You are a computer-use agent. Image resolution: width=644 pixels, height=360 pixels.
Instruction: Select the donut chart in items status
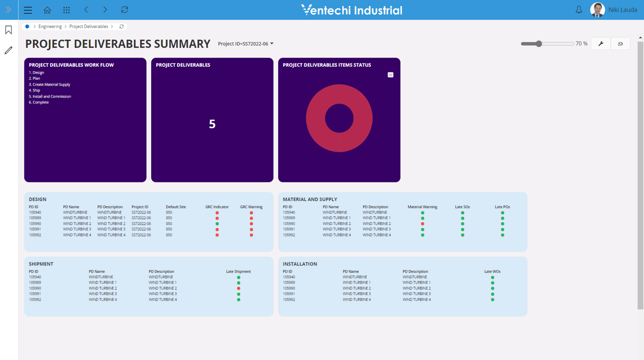click(339, 118)
